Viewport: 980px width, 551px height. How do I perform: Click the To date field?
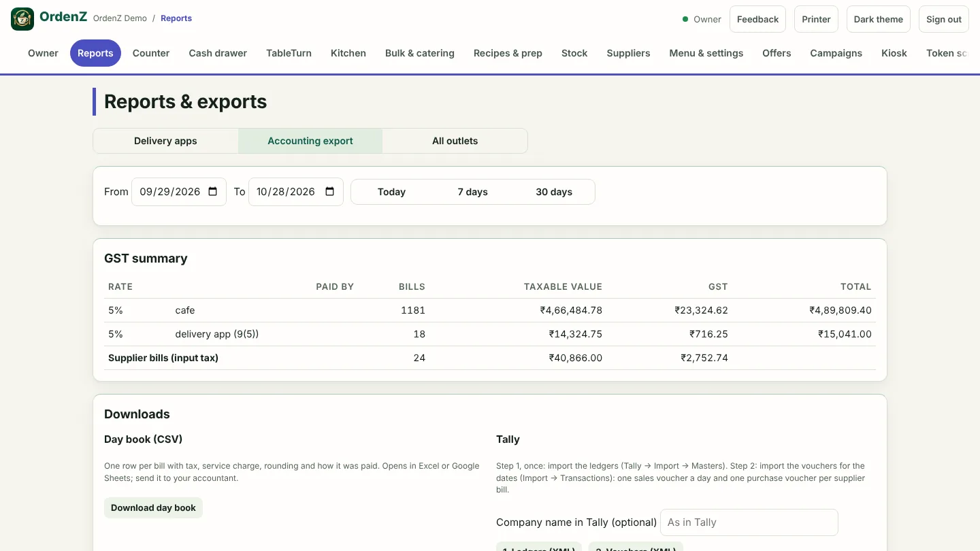pyautogui.click(x=296, y=192)
